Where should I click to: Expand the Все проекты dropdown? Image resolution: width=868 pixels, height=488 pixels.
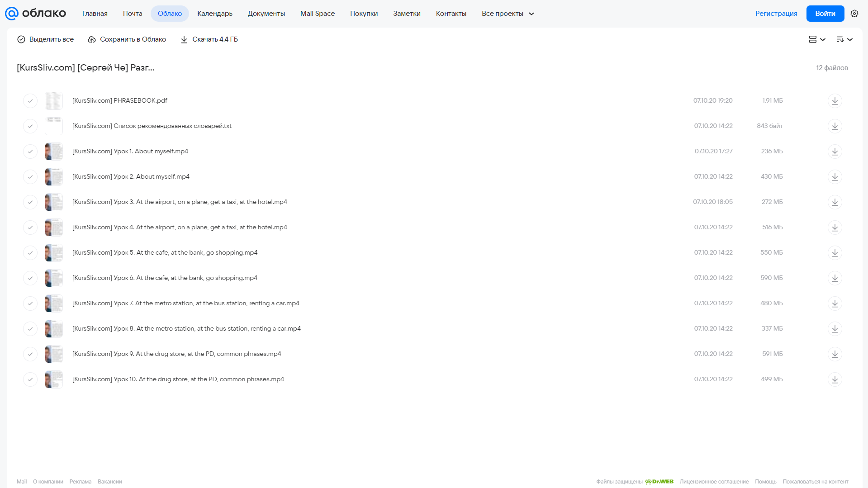[508, 14]
